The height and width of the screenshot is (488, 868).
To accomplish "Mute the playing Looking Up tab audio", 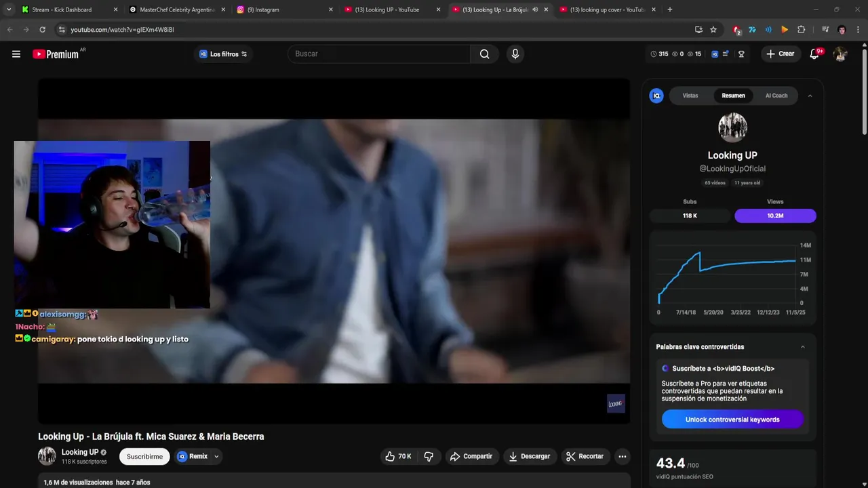I will click(x=535, y=9).
